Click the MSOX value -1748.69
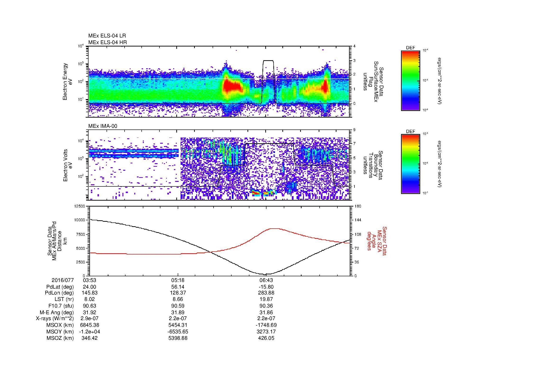The image size is (555, 392). coord(266,325)
